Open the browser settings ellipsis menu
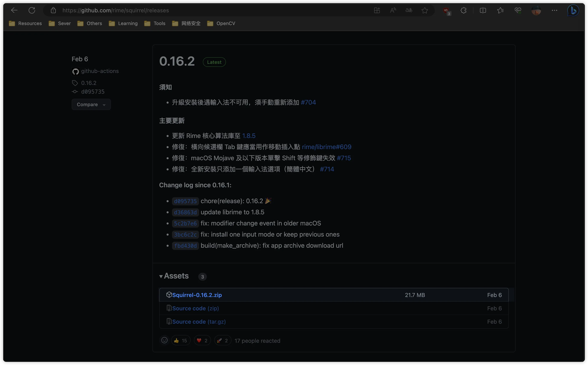Screen dimensions: 588x365 [554, 10]
